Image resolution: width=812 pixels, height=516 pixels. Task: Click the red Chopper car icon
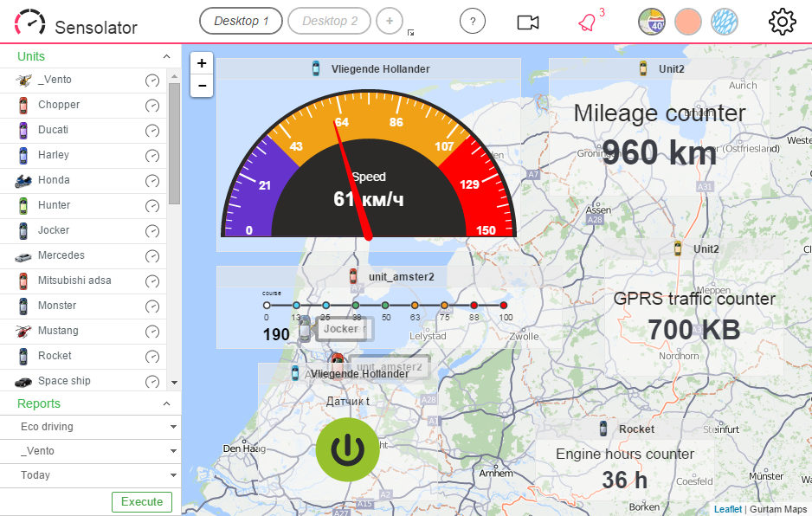[23, 105]
